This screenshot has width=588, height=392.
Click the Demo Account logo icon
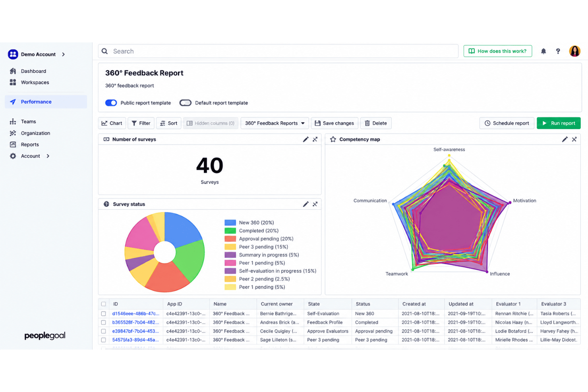(x=13, y=54)
